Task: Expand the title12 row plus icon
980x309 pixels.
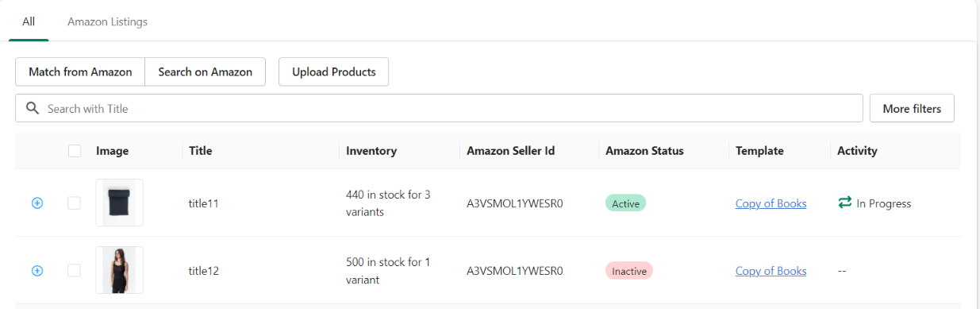Action: [37, 271]
